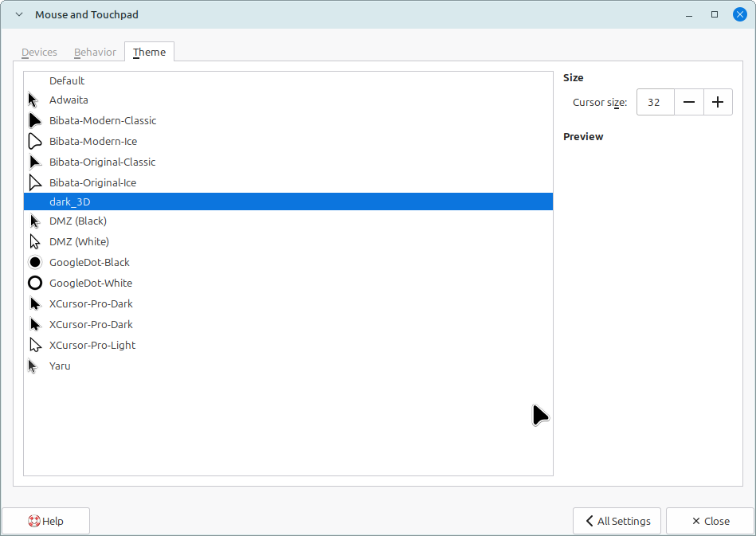
Task: Choose the Adwaita theme name
Action: [x=69, y=100]
